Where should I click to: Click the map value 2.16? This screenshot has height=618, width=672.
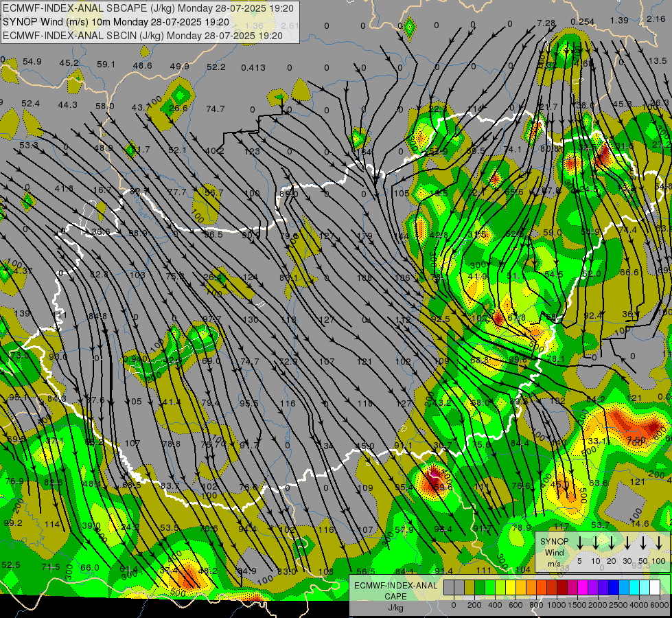[656, 19]
